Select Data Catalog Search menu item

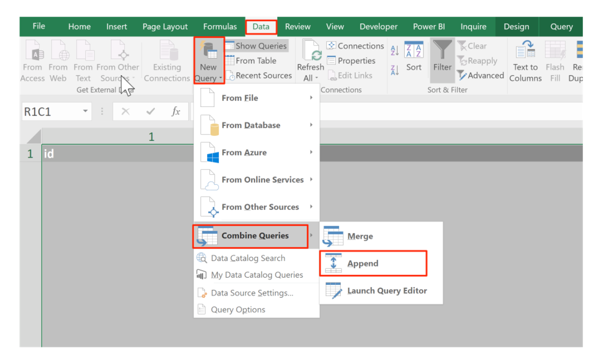257,258
